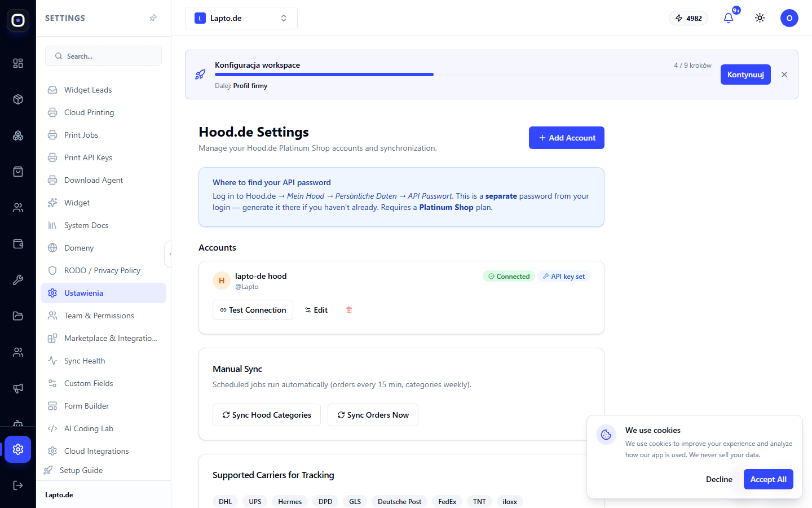Go to Domeny settings

pyautogui.click(x=103, y=248)
